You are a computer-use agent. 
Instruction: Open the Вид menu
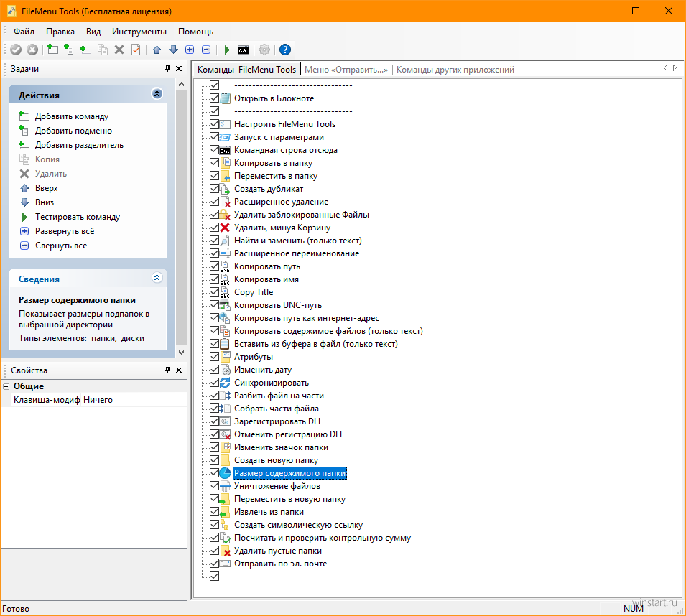click(x=93, y=32)
